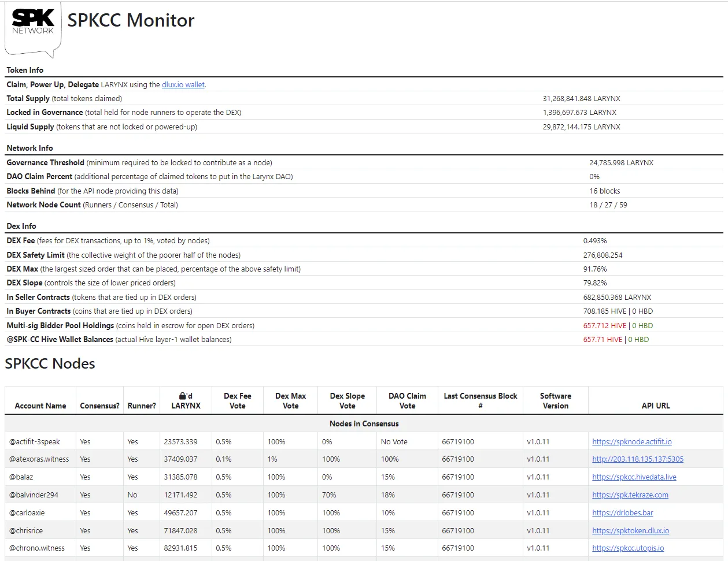Image resolution: width=728 pixels, height=561 pixels.
Task: Click the Dex Max Vote column header
Action: 291,401
